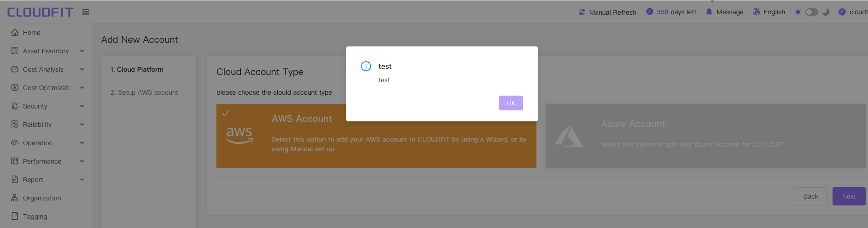
Task: Click the user avatar icon
Action: [842, 12]
